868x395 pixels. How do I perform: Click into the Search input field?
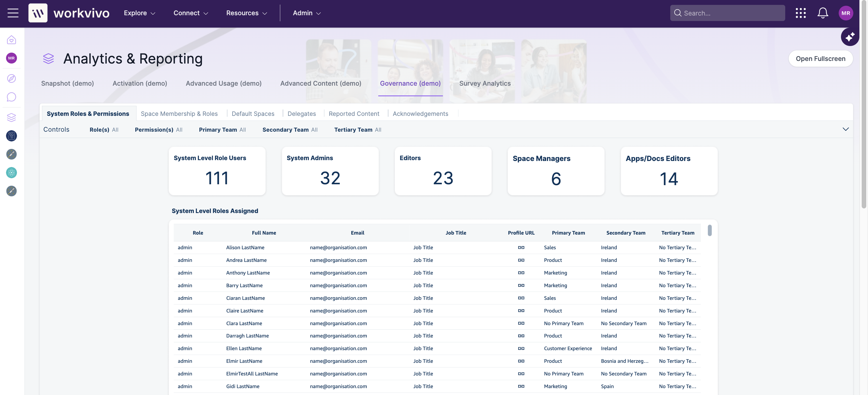tap(731, 13)
